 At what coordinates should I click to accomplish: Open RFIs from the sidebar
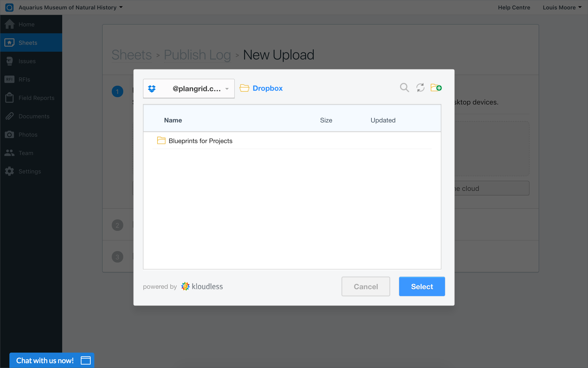[24, 79]
